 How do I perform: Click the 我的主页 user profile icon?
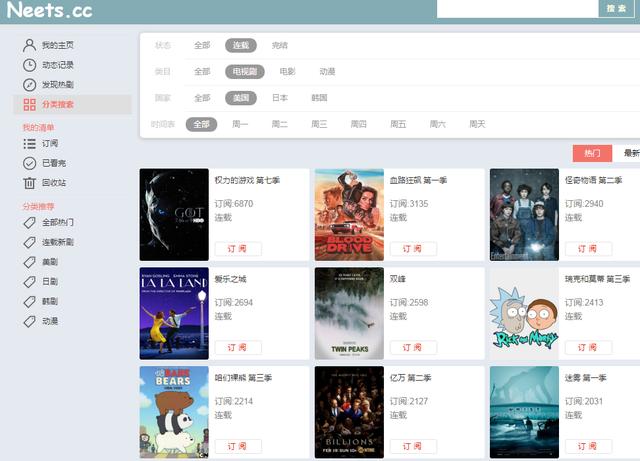(29, 45)
